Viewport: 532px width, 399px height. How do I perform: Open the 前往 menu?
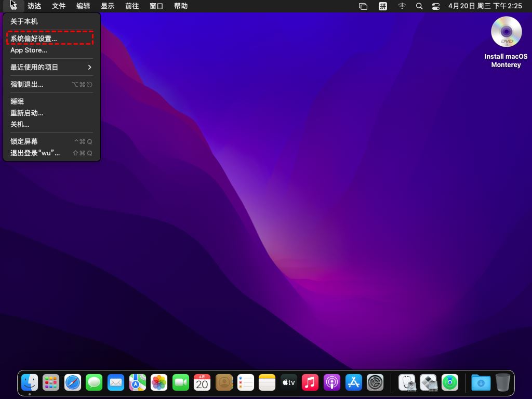click(x=131, y=6)
